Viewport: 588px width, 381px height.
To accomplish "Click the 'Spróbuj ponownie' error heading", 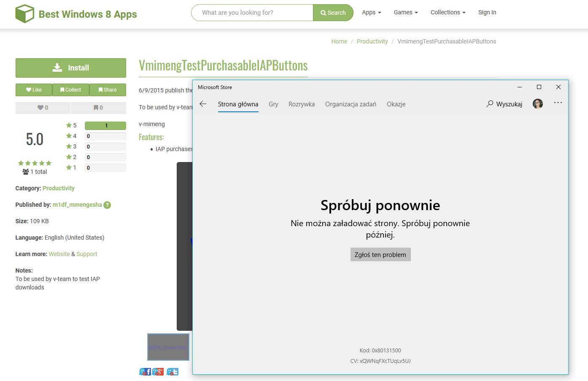I will tap(380, 205).
